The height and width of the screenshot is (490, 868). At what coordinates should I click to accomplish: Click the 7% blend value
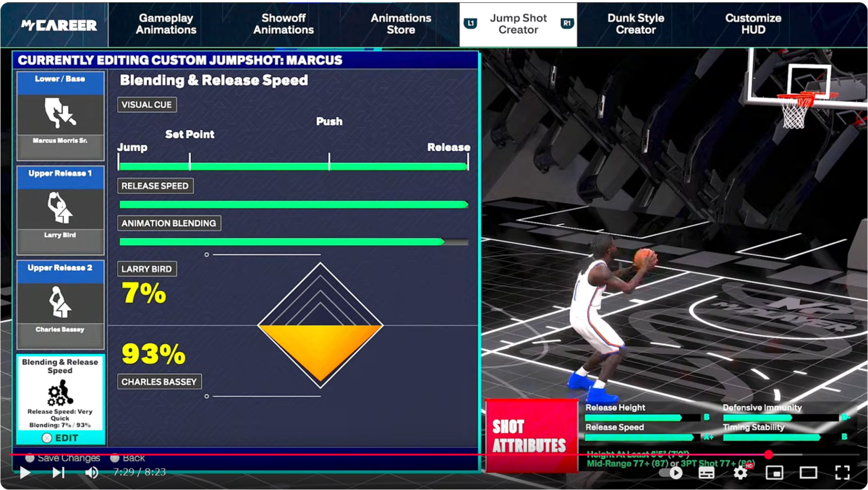point(143,293)
